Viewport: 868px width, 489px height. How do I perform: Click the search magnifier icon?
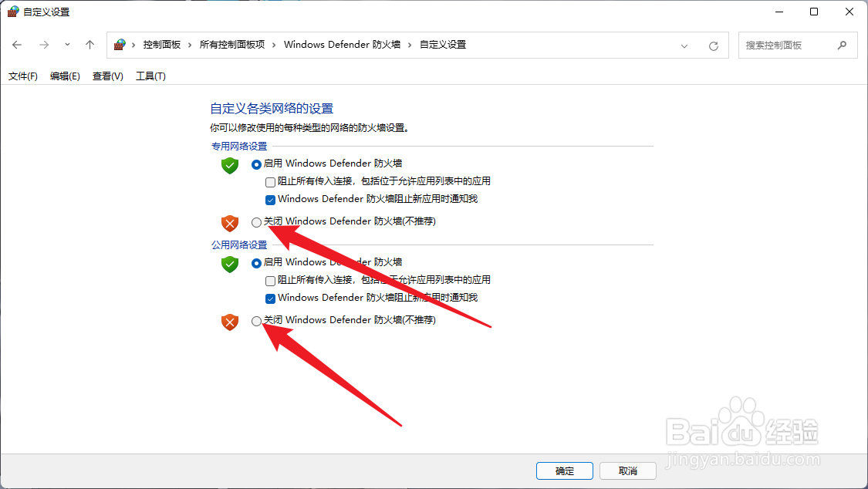[x=842, y=46]
